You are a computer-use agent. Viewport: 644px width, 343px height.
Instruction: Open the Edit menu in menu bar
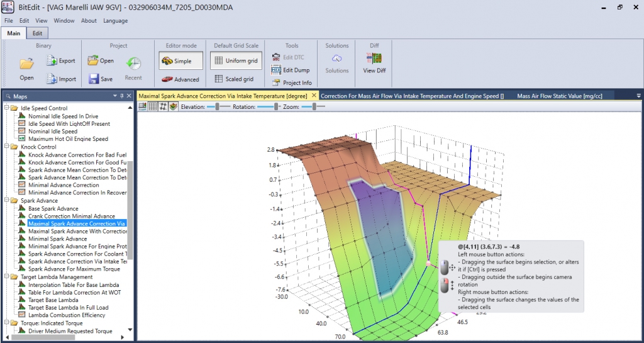(25, 21)
